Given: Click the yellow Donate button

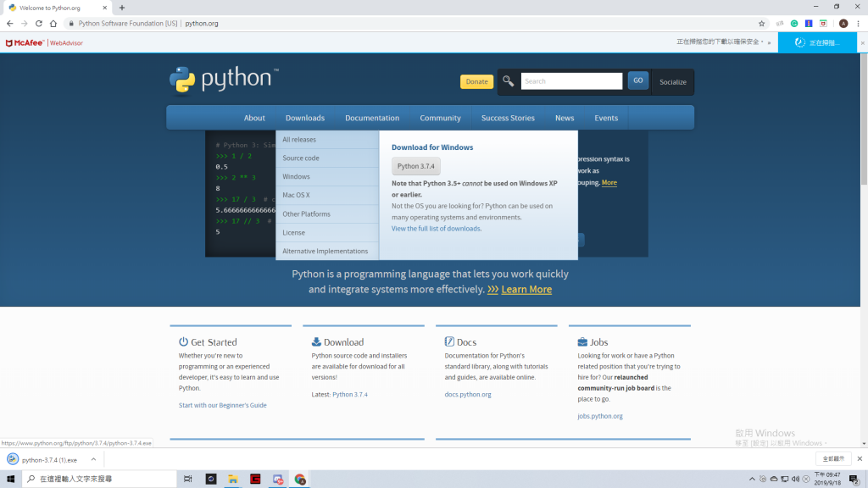Looking at the screenshot, I should coord(476,81).
